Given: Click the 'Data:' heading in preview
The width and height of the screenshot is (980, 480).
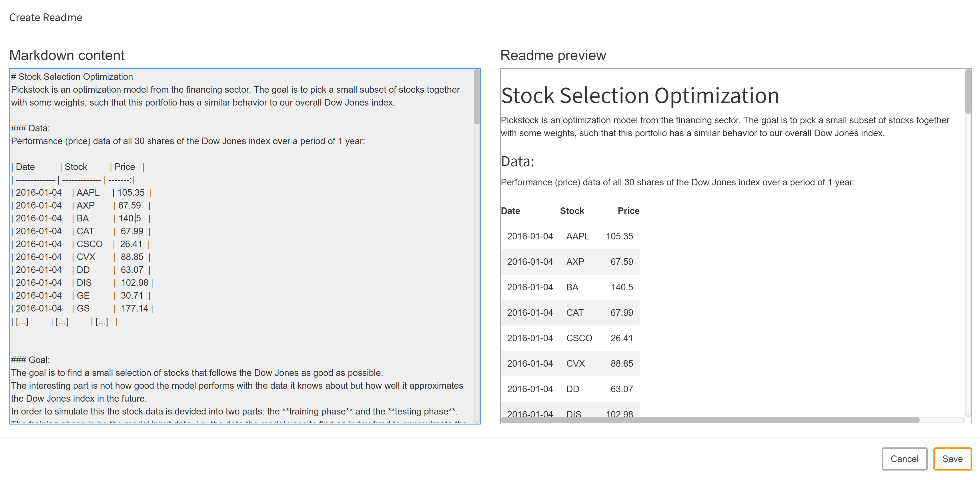Looking at the screenshot, I should pos(517,161).
